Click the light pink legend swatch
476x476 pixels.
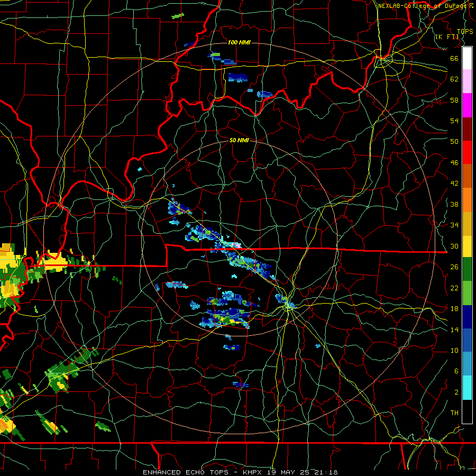pos(467,81)
